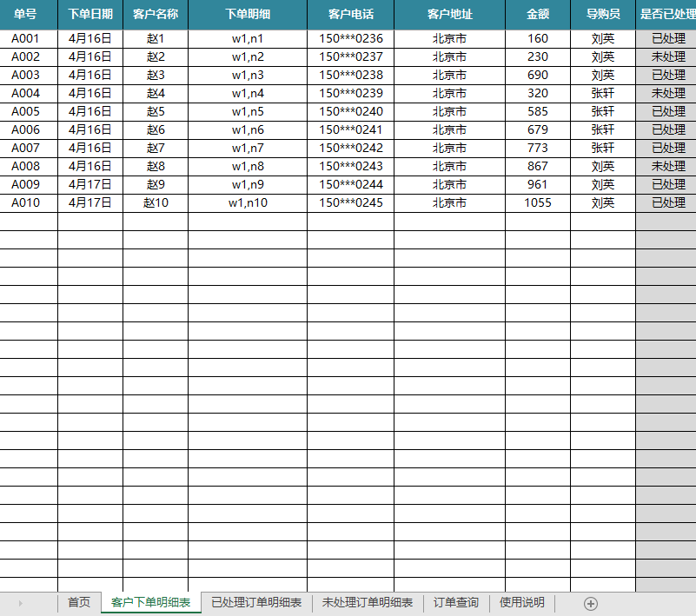Click order number cell A002
The image size is (696, 616).
pos(29,57)
